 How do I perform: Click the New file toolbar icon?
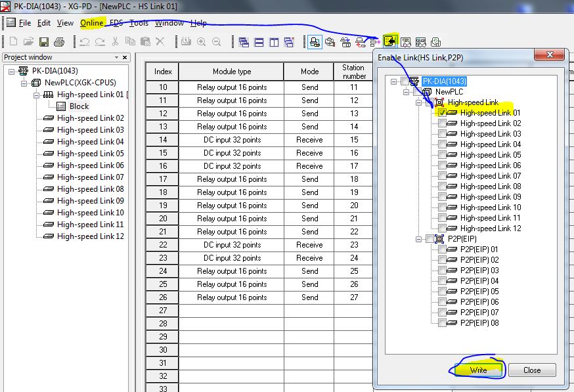(13, 42)
